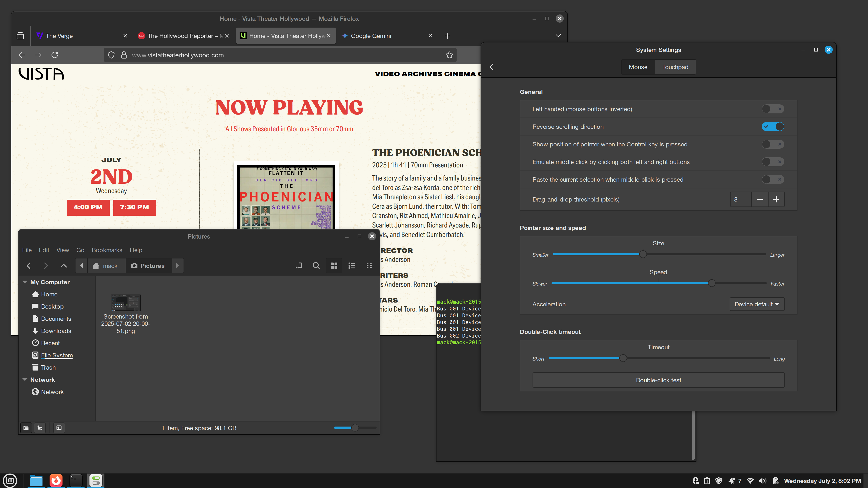Click path bar right scroll arrow
868x488 pixels.
coord(178,266)
